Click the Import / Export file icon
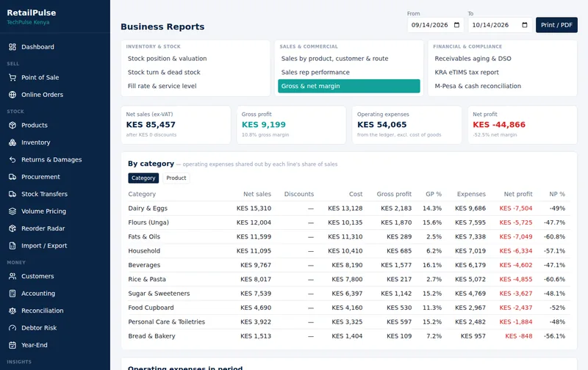This screenshot has height=370, width=588. (x=12, y=246)
